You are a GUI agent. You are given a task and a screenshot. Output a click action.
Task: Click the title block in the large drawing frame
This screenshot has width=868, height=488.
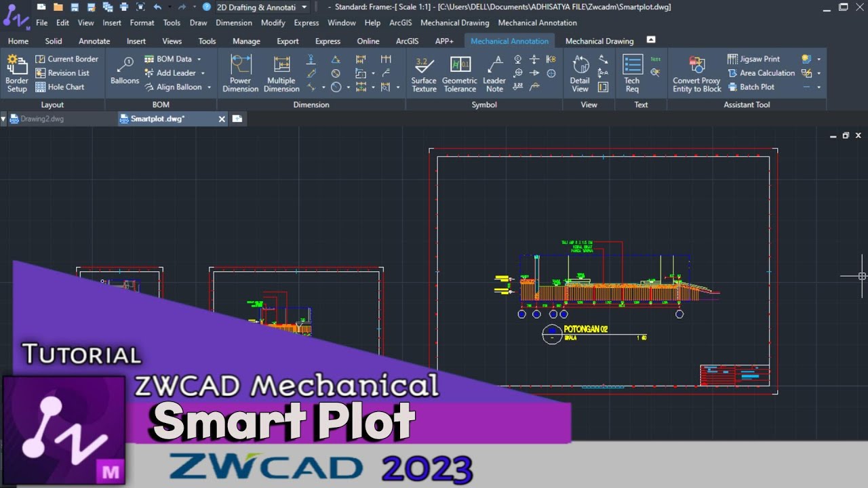(735, 375)
